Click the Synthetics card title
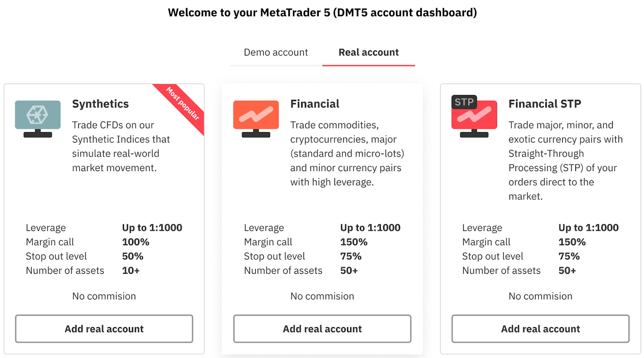 pyautogui.click(x=101, y=104)
